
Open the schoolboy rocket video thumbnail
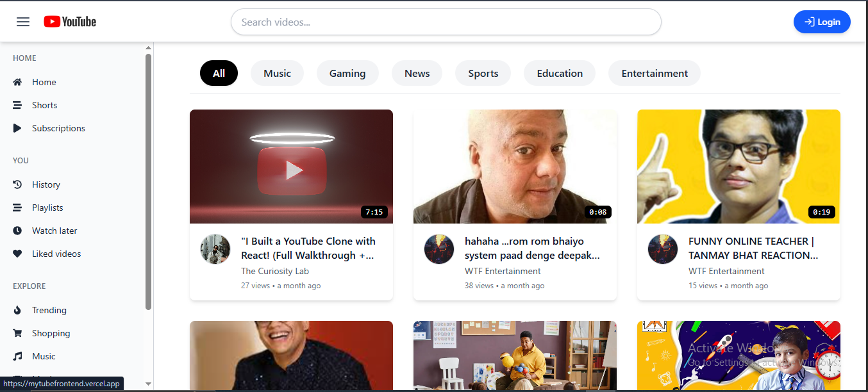739,356
